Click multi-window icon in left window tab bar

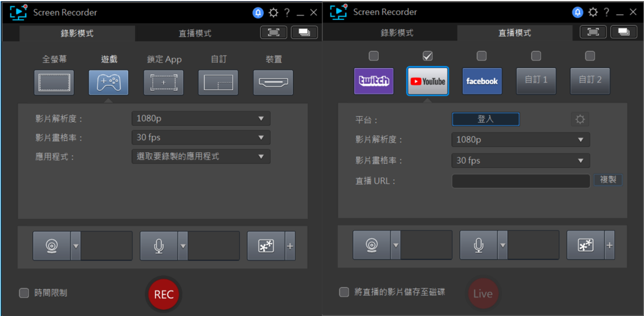point(305,32)
